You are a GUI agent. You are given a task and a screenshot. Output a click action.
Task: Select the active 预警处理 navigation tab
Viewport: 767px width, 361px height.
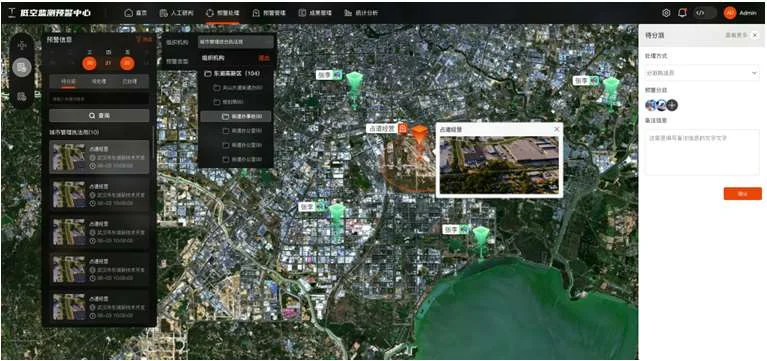point(223,13)
